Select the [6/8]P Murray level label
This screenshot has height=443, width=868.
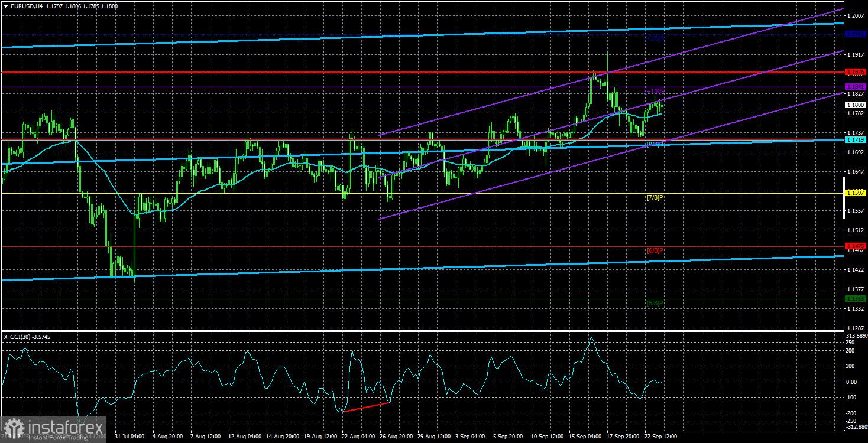655,250
